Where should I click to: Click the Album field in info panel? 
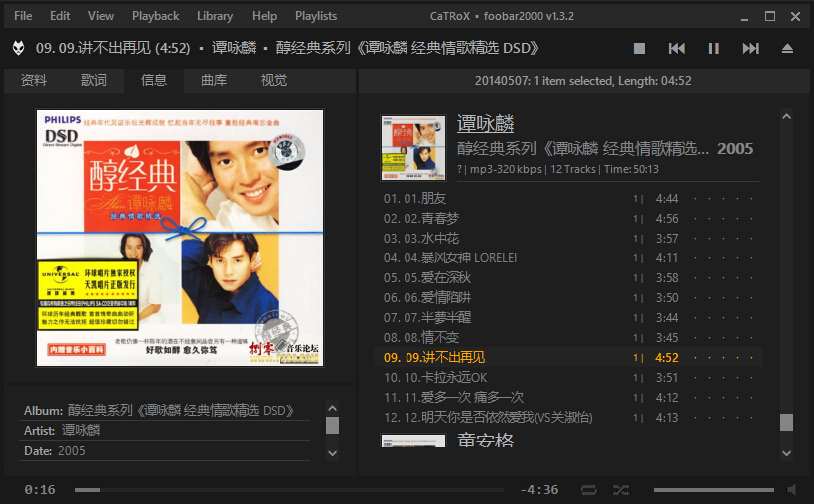[x=166, y=410]
